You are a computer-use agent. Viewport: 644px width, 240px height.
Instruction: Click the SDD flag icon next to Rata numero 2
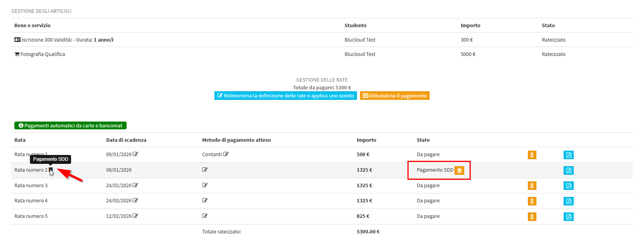pos(50,170)
